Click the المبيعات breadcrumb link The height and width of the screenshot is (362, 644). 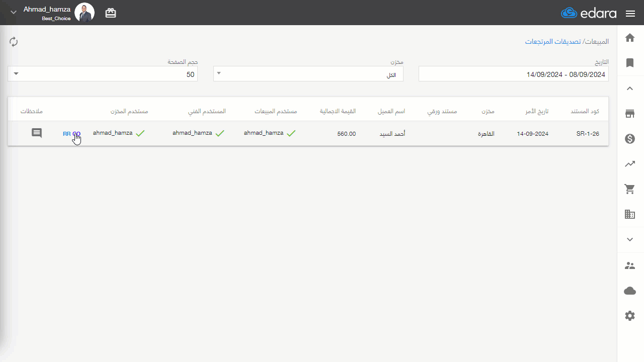(597, 41)
